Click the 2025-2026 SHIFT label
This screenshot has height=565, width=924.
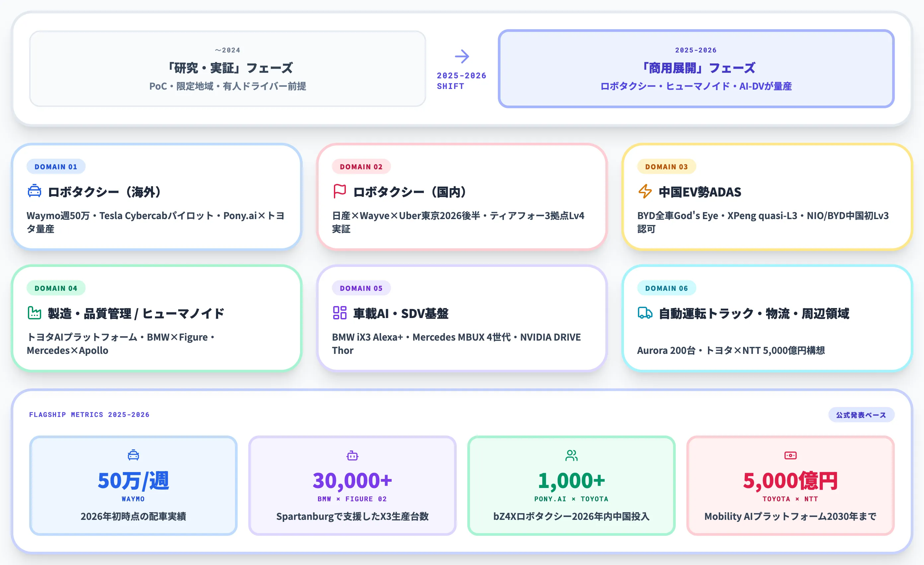[462, 81]
